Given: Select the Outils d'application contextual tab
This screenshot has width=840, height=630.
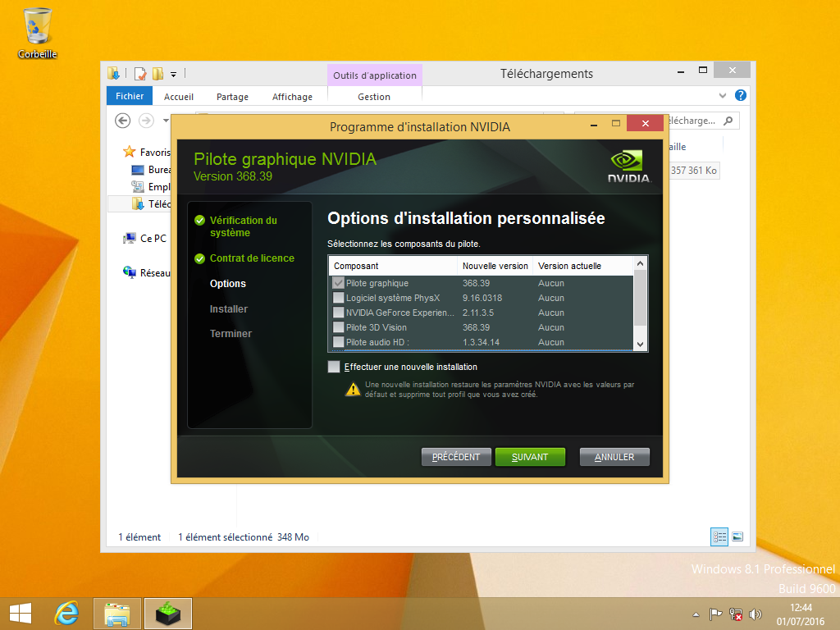Looking at the screenshot, I should click(x=374, y=75).
